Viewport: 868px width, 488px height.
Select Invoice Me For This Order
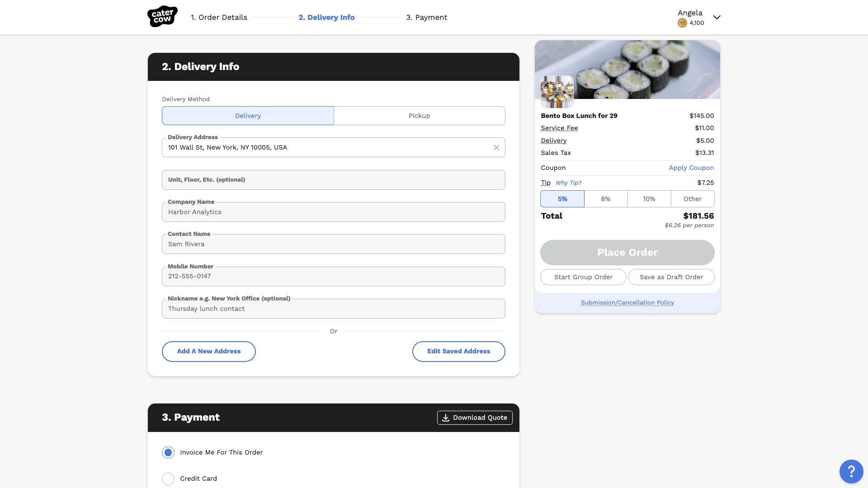point(168,452)
